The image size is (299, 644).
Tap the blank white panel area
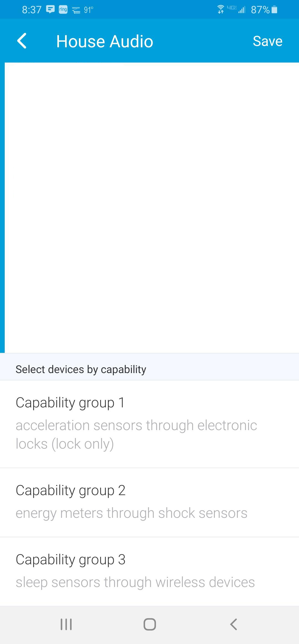pos(152,208)
